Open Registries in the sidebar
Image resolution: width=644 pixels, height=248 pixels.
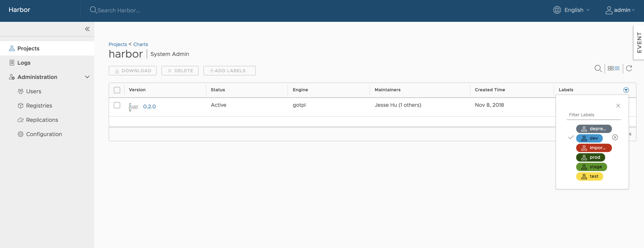coord(39,106)
